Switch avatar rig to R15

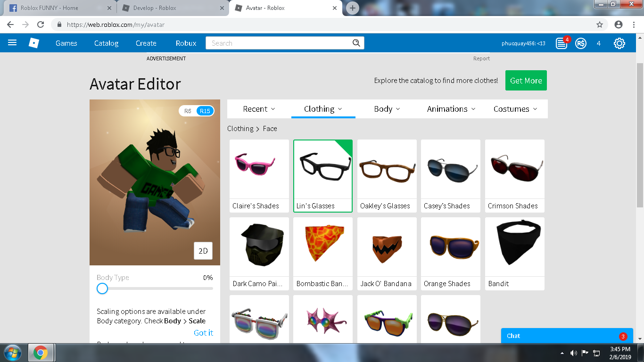(x=205, y=111)
